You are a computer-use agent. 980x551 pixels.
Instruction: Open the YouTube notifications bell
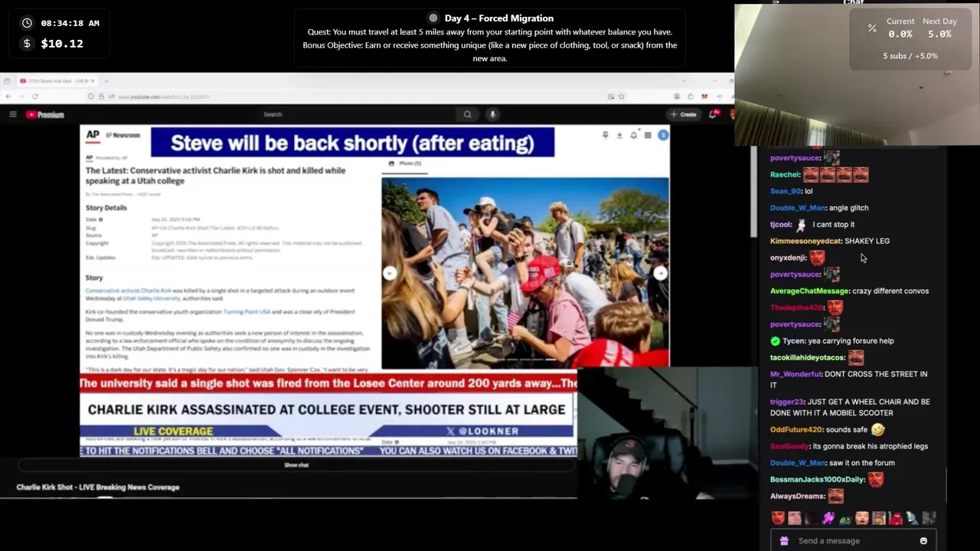(713, 114)
